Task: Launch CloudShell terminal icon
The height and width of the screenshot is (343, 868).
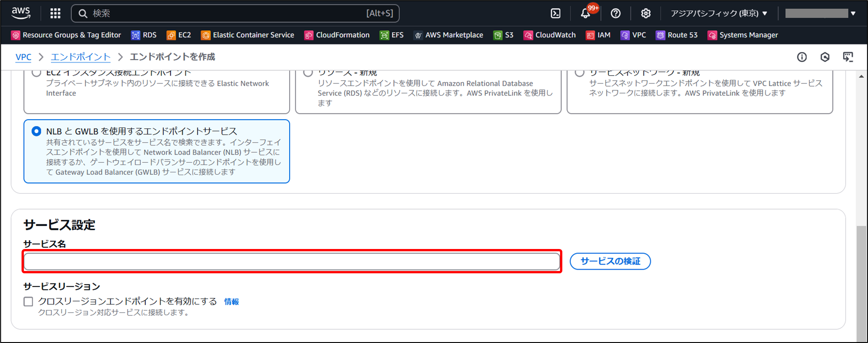Action: [x=555, y=13]
